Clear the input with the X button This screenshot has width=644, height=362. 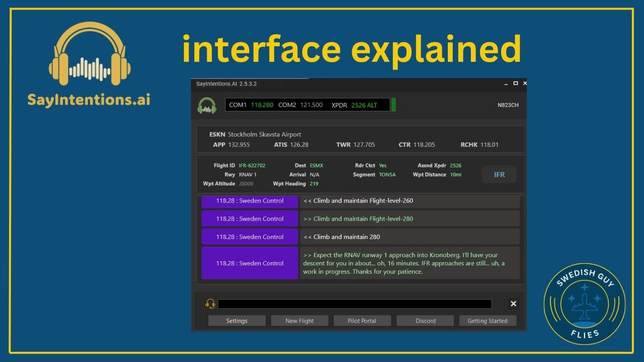(x=513, y=304)
